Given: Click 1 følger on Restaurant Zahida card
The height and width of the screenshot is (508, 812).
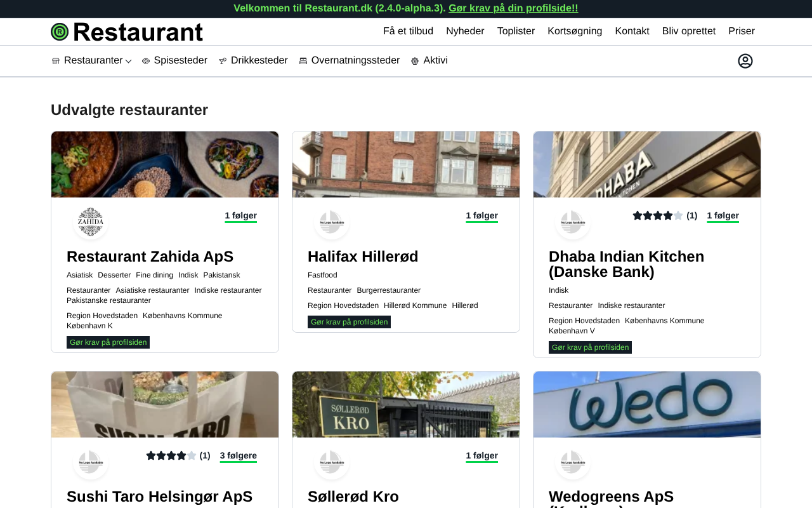Looking at the screenshot, I should tap(240, 216).
